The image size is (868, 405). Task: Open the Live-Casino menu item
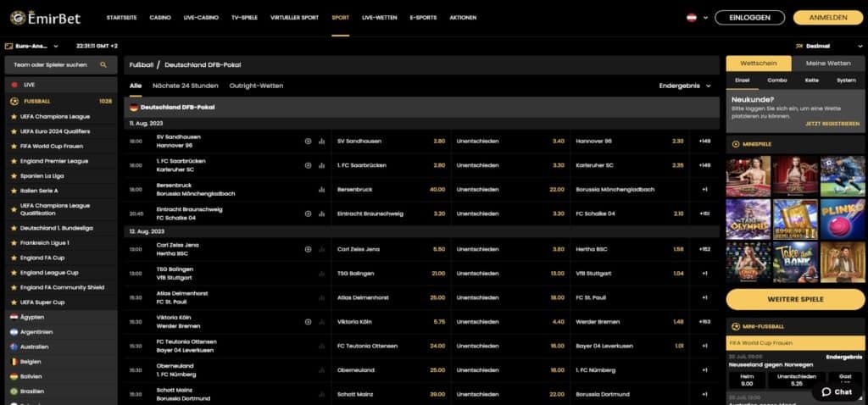pyautogui.click(x=201, y=18)
